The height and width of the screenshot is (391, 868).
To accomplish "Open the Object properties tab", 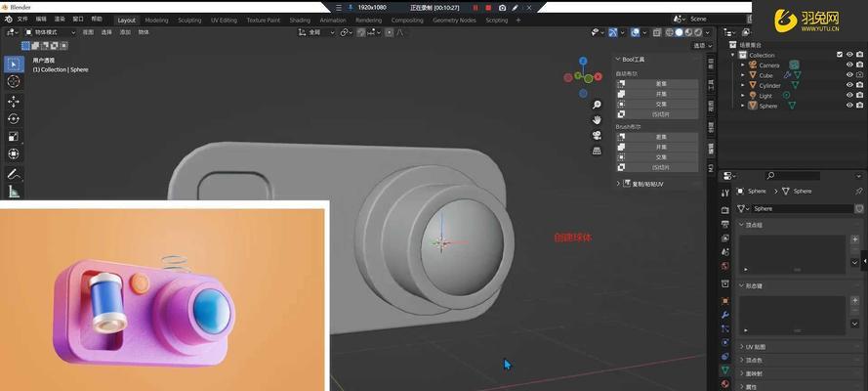I will tap(725, 301).
